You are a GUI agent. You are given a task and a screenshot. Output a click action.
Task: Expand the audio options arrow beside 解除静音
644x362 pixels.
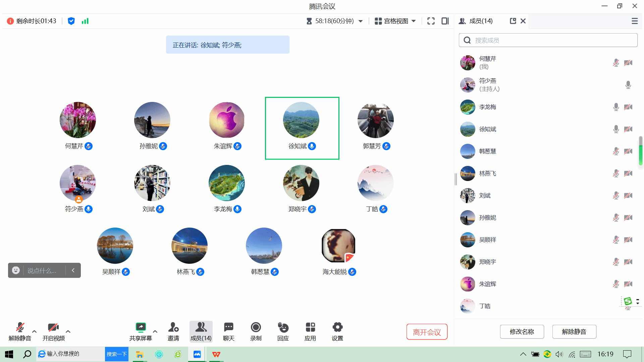click(x=34, y=331)
